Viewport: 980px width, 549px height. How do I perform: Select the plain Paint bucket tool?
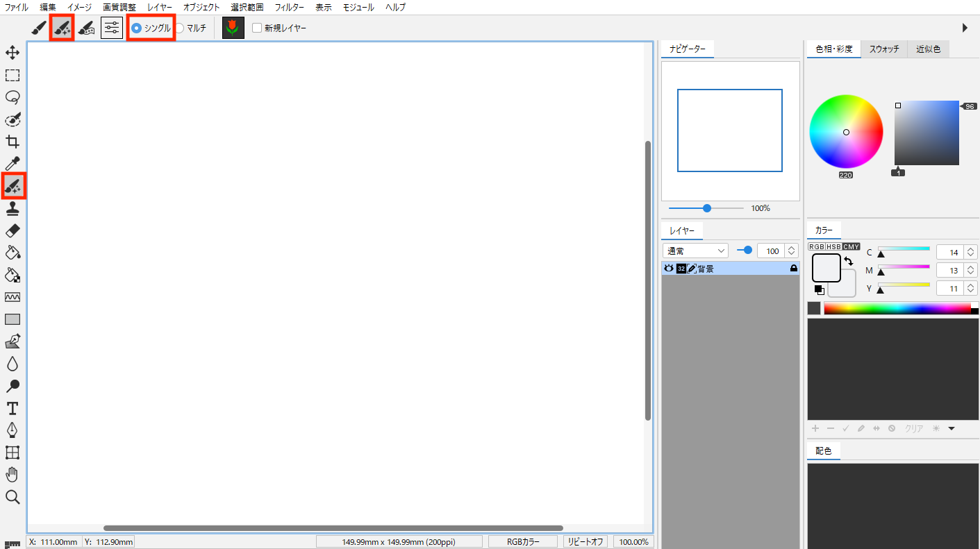[13, 252]
